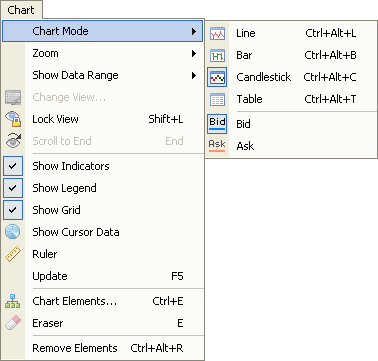Click Update to refresh the chart
The width and height of the screenshot is (378, 361).
click(x=103, y=276)
